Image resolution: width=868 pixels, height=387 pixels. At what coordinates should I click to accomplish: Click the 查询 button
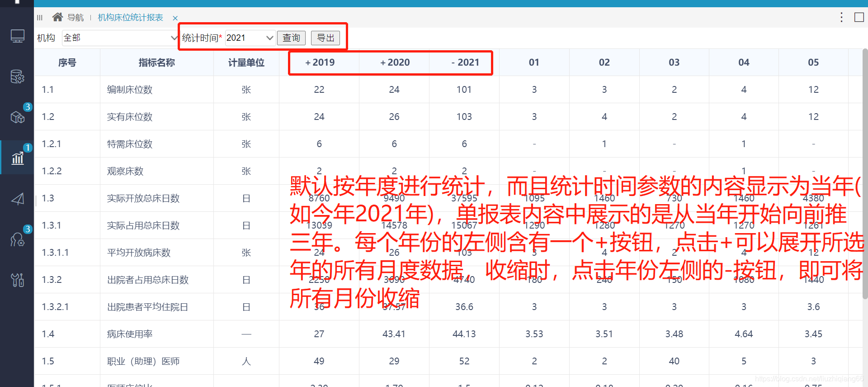(291, 38)
